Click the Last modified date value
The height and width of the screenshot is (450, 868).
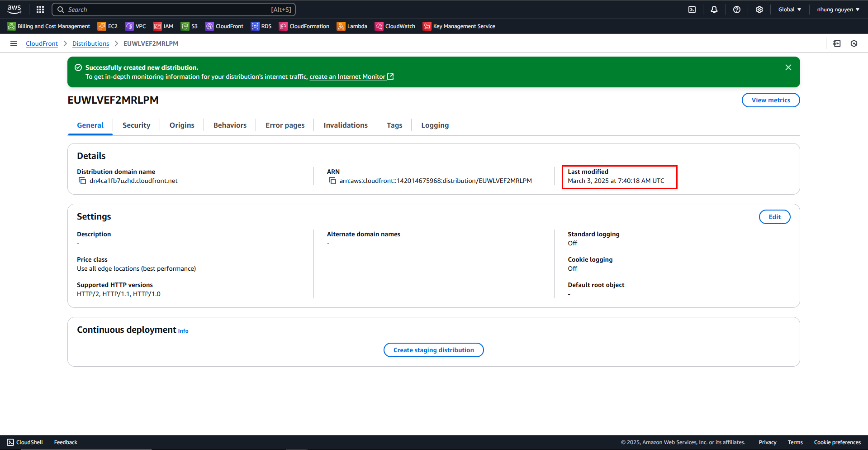tap(616, 181)
